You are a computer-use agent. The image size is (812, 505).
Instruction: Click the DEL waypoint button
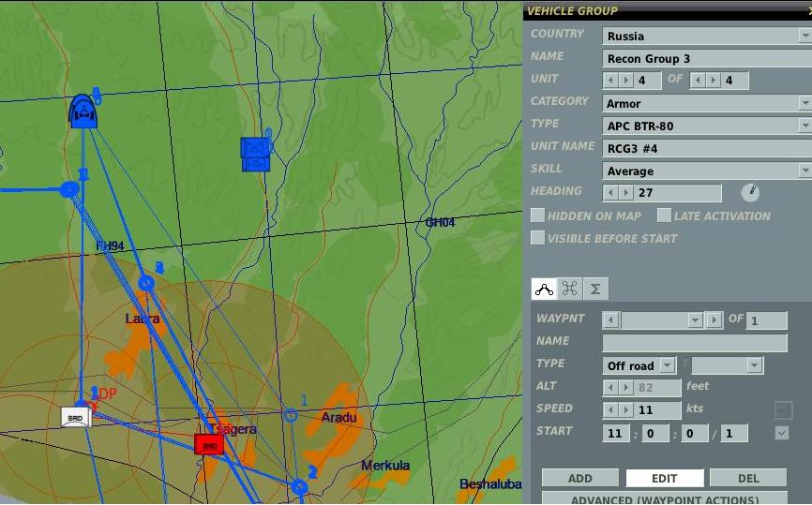[x=748, y=478]
